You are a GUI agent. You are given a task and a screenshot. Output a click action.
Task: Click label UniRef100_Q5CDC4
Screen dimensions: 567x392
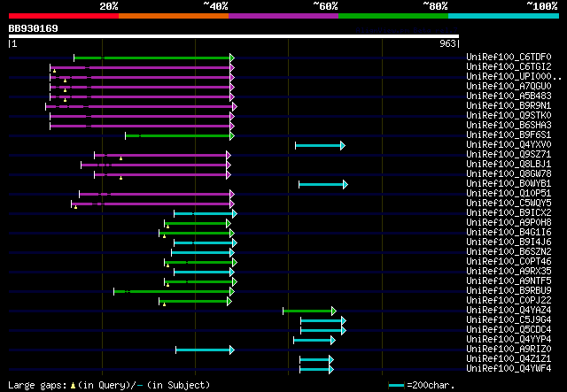pos(509,330)
